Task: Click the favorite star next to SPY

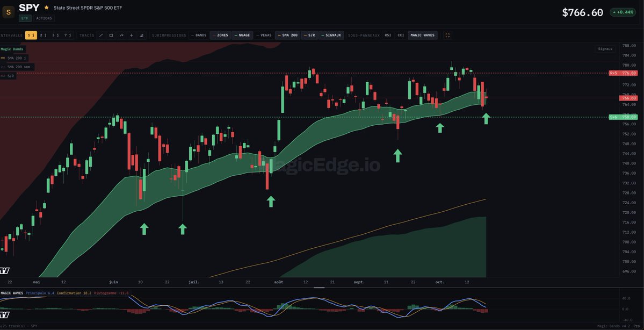Action: (x=46, y=8)
